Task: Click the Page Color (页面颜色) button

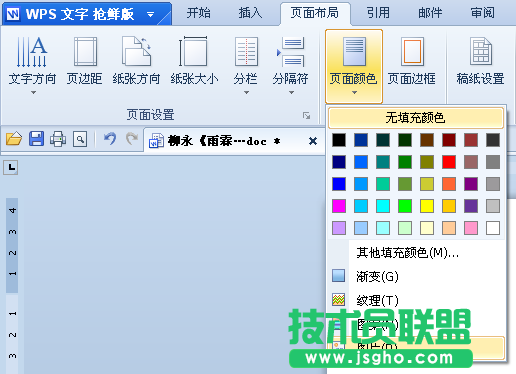Action: click(x=354, y=66)
